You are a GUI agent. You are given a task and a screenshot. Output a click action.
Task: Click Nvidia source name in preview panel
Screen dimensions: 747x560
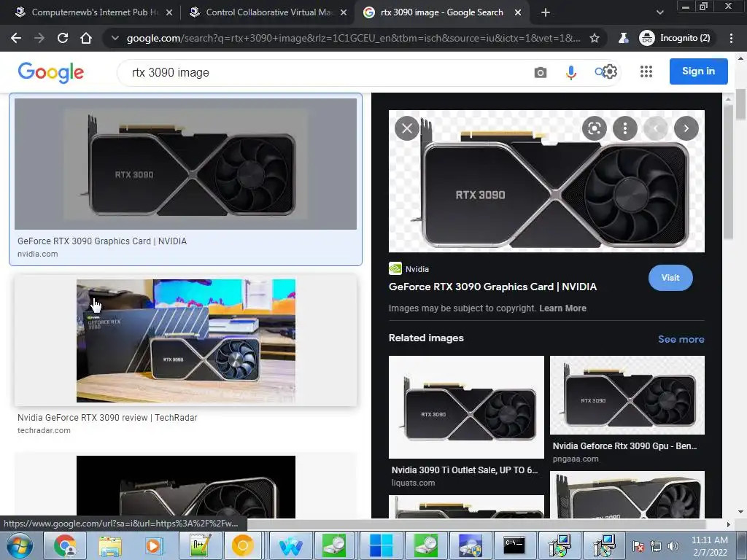tap(417, 269)
